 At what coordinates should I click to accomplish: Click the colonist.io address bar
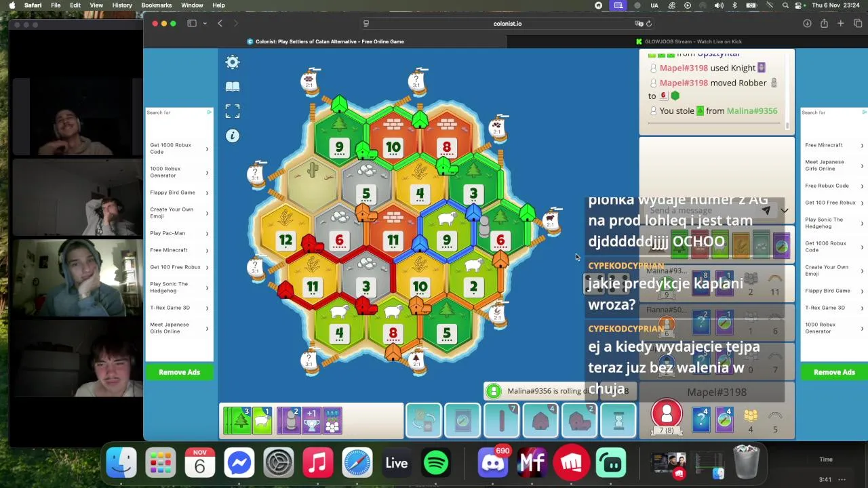(x=507, y=24)
